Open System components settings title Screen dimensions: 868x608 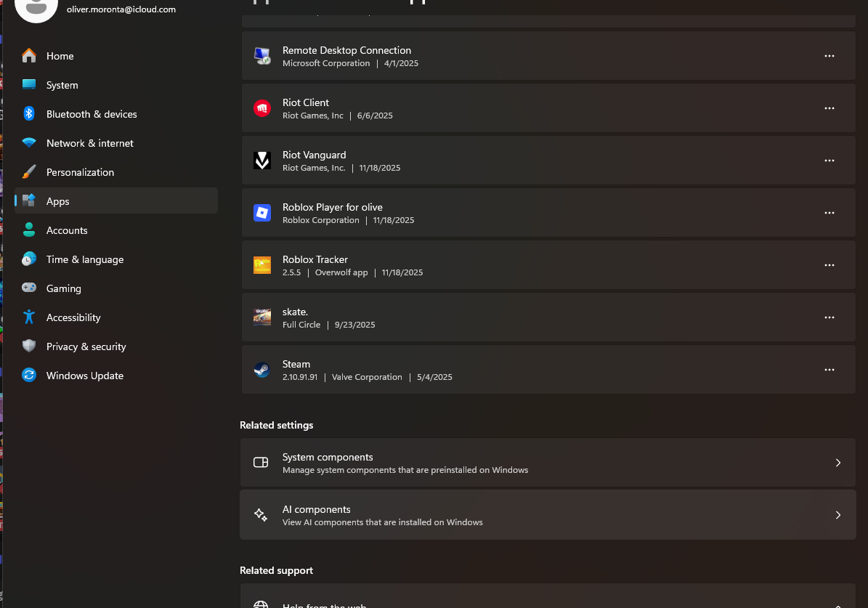328,457
